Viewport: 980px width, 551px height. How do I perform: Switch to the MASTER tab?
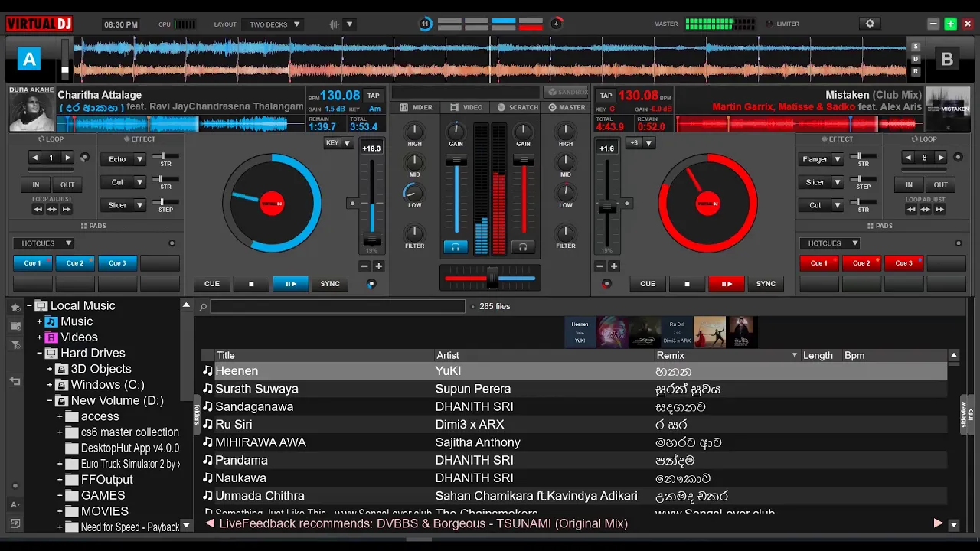567,108
